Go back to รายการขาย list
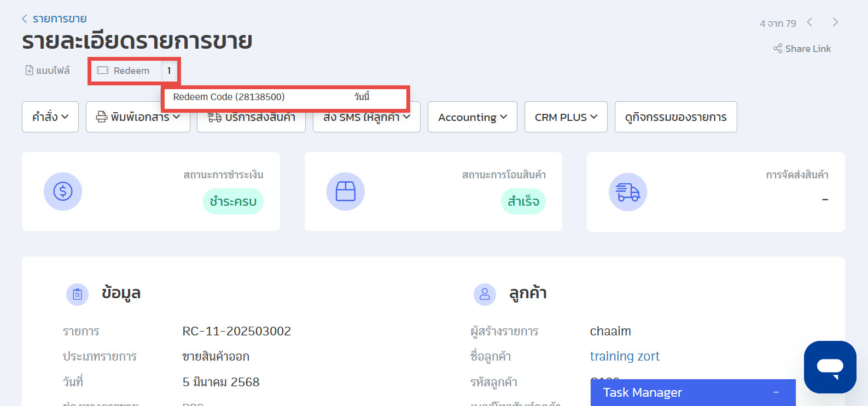The height and width of the screenshot is (406, 868). pos(54,19)
